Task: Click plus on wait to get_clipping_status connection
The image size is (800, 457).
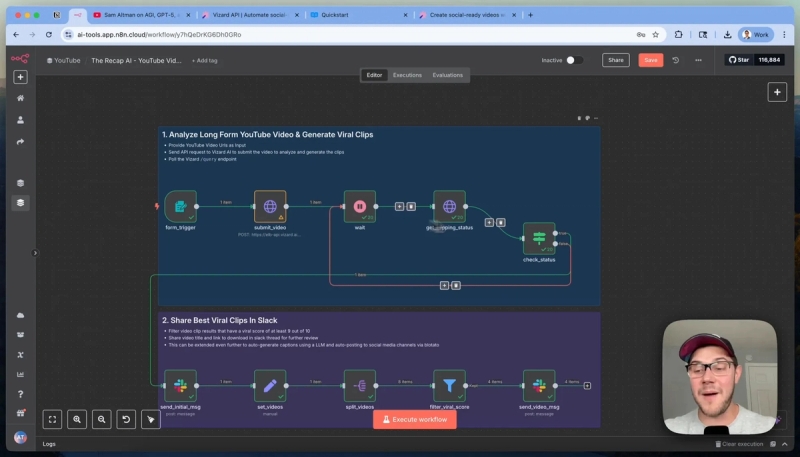Action: pyautogui.click(x=399, y=206)
